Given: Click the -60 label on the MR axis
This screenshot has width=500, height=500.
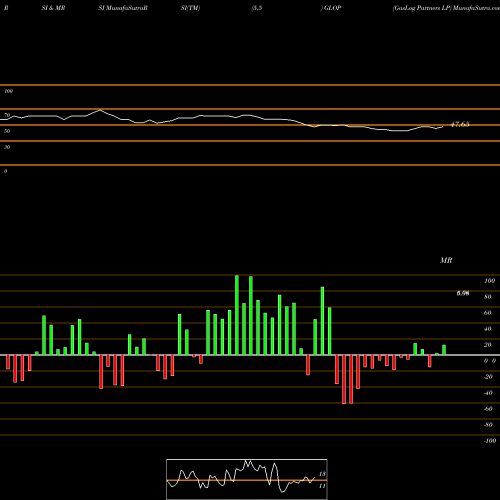Looking at the screenshot, I should 488,409.
